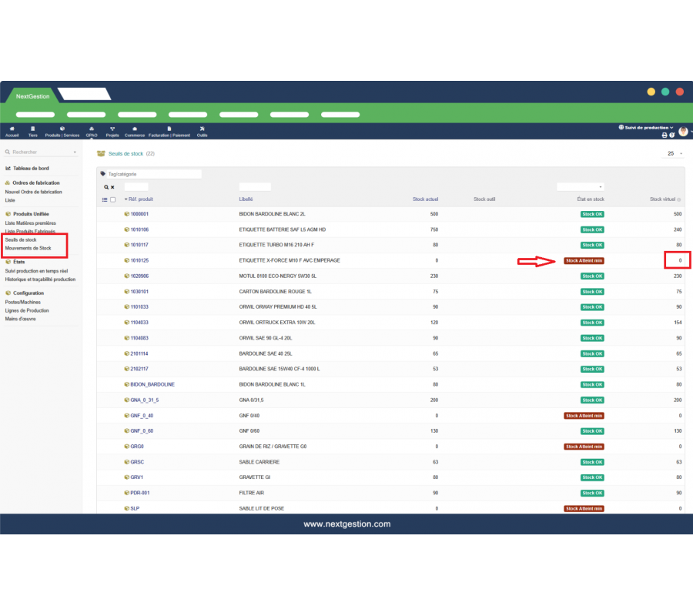Open the État en stock filter dropdown
The width and height of the screenshot is (693, 616).
(580, 186)
